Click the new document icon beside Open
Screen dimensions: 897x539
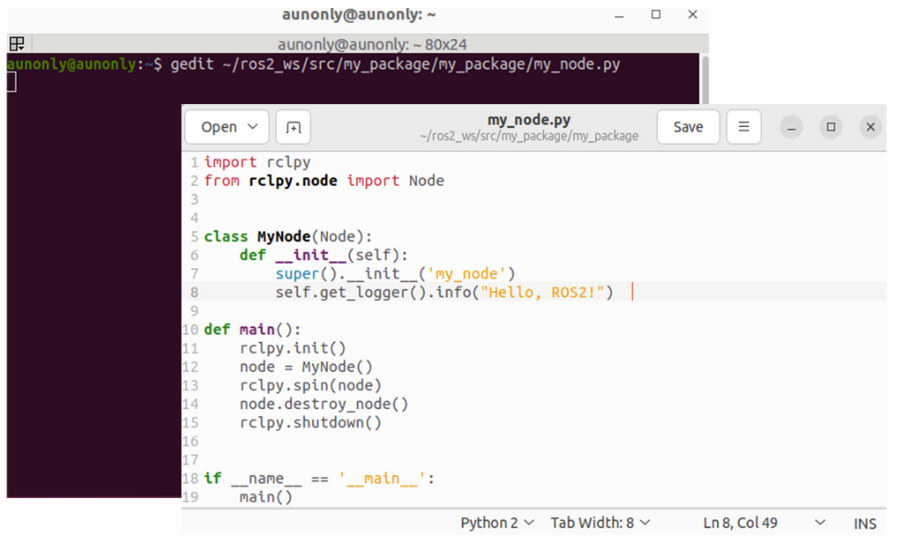click(293, 127)
